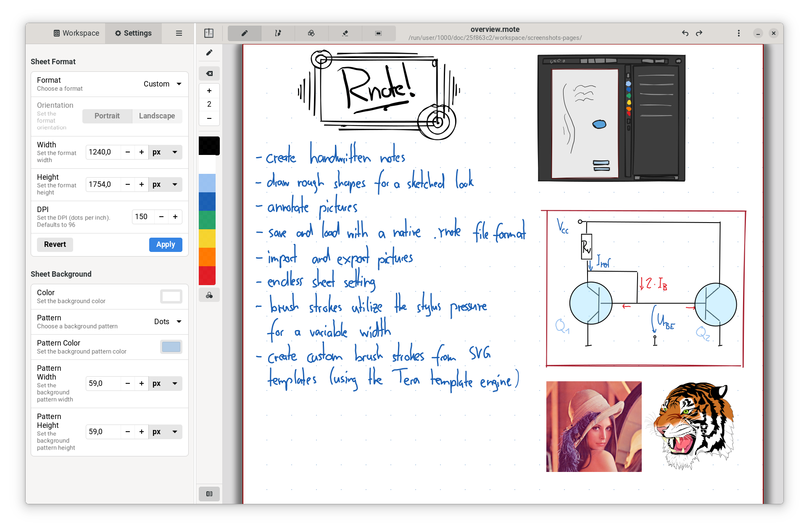This screenshot has width=809, height=532.
Task: Select the Shaper tool
Action: pos(278,33)
